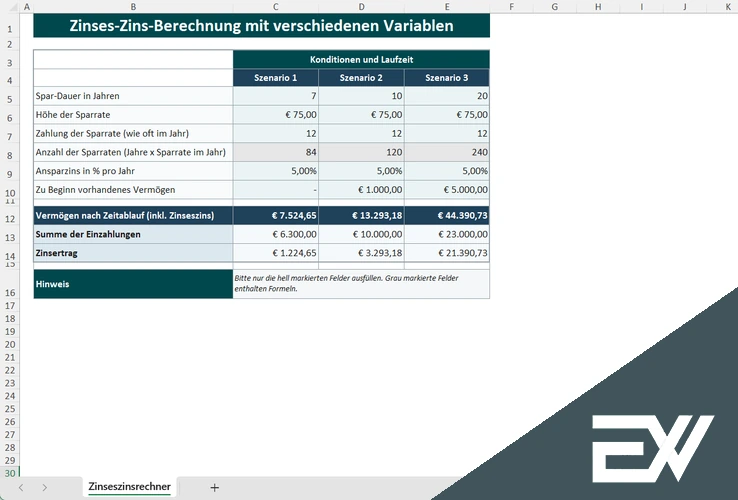Select column C header
Viewport: 738px width, 500px height.
tap(276, 7)
